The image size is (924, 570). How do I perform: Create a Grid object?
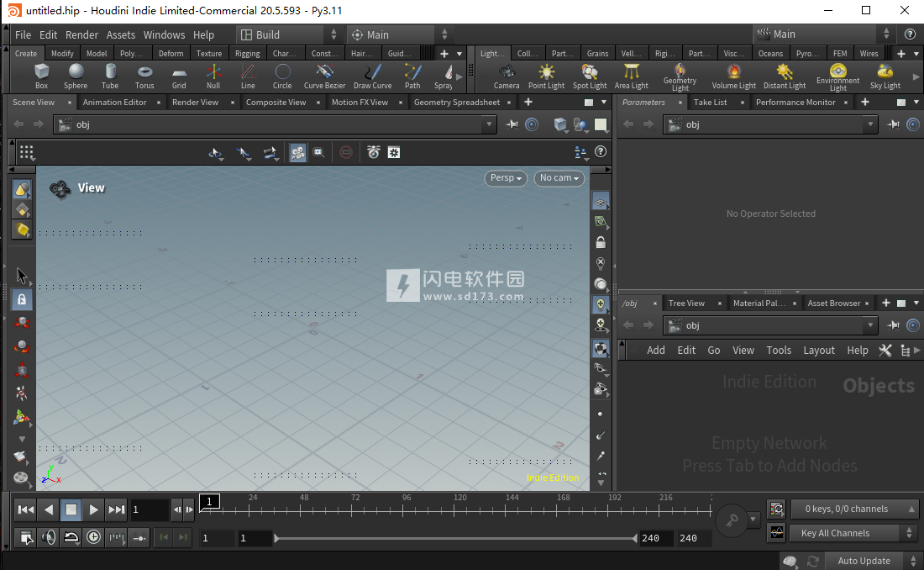[x=179, y=77]
